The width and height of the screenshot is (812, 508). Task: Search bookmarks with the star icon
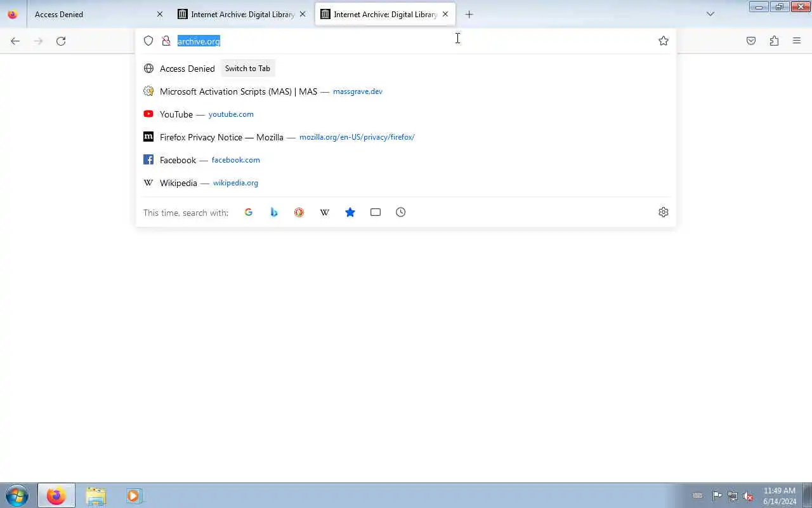[350, 212]
